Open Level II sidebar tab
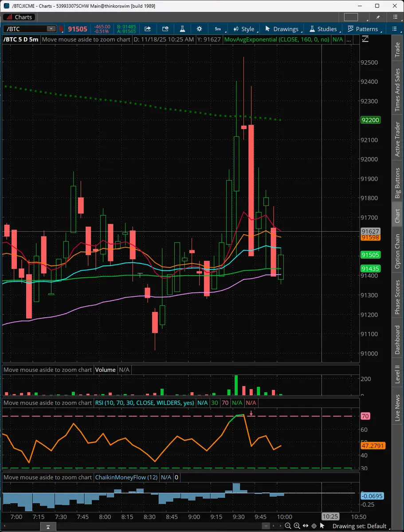 [x=397, y=374]
